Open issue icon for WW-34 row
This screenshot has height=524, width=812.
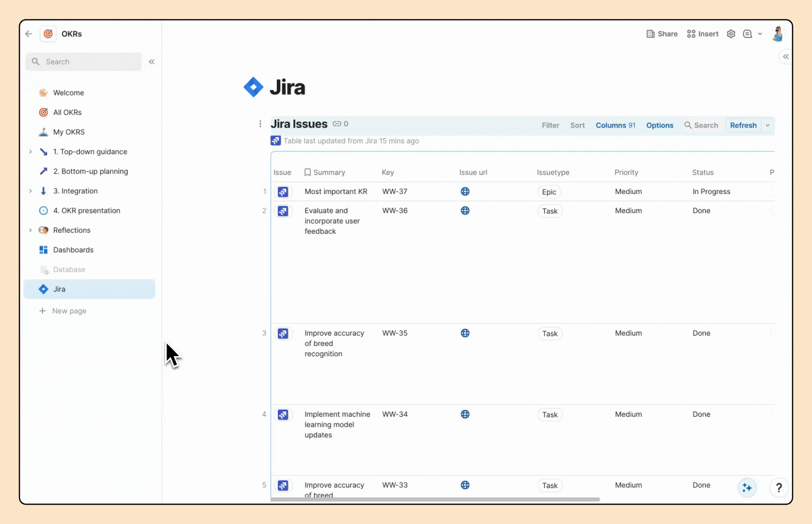tap(283, 415)
